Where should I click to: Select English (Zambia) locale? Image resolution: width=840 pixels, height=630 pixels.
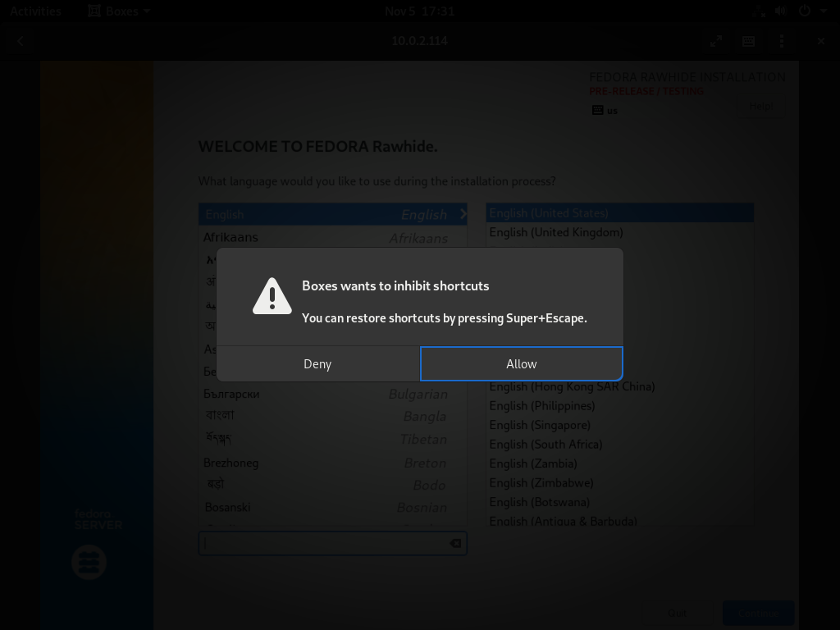(x=620, y=463)
